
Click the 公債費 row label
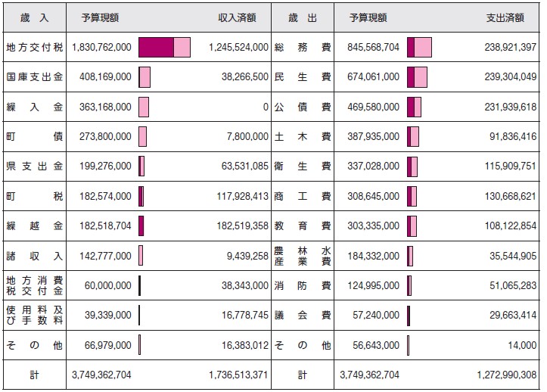coord(303,107)
